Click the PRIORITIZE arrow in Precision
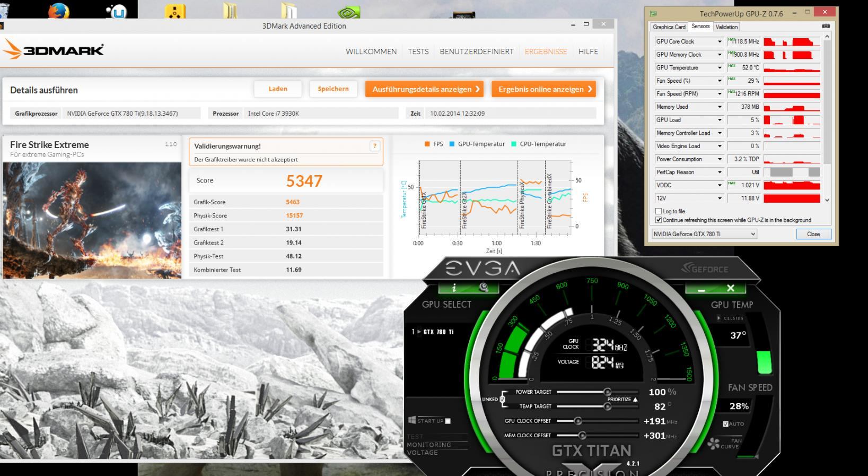The width and height of the screenshot is (868, 476). coord(635,399)
